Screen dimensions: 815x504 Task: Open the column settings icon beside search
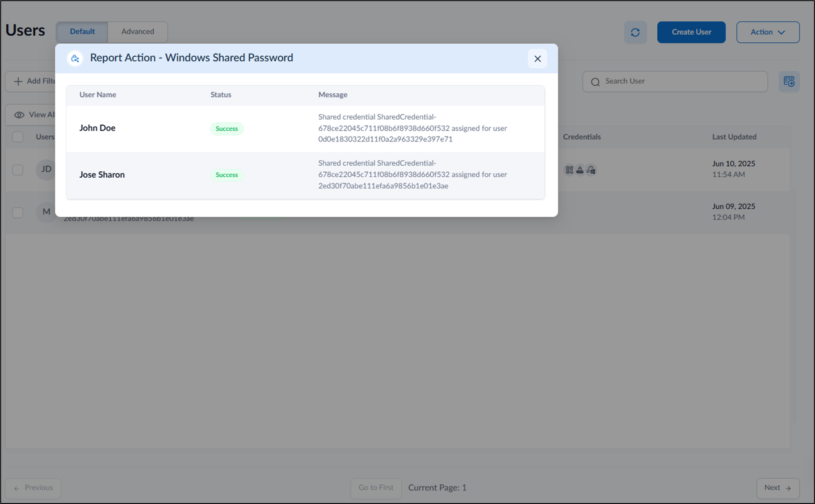(789, 81)
